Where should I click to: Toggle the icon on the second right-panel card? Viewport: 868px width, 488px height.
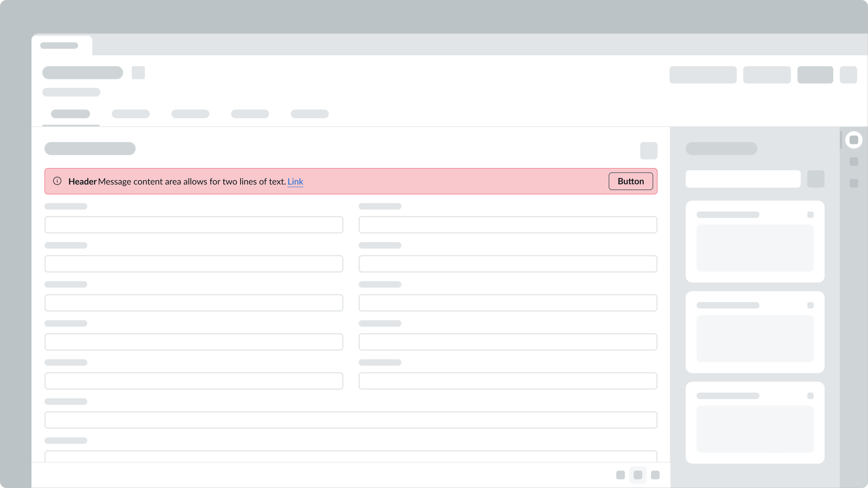click(811, 305)
